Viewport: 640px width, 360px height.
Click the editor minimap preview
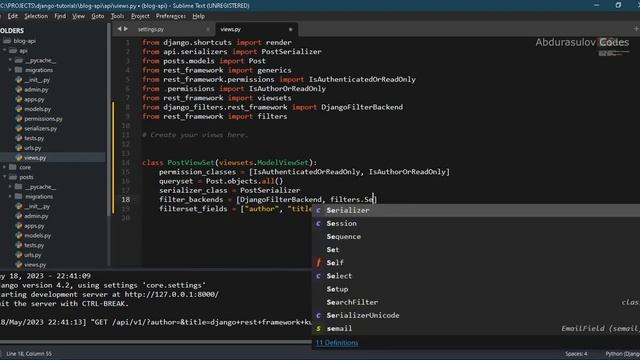(614, 47)
